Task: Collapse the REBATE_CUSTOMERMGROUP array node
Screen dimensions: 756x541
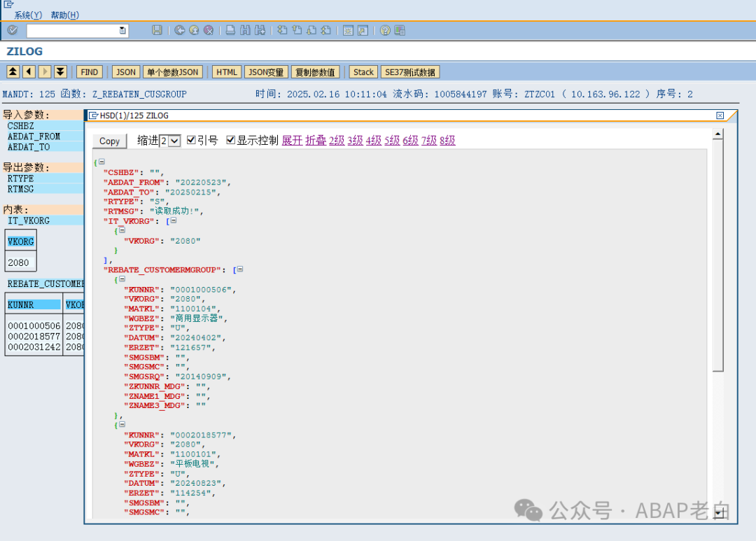Action: pyautogui.click(x=240, y=269)
